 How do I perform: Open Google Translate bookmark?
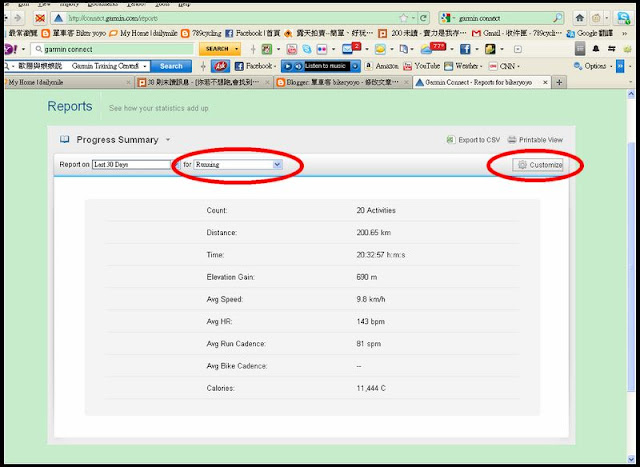click(590, 33)
